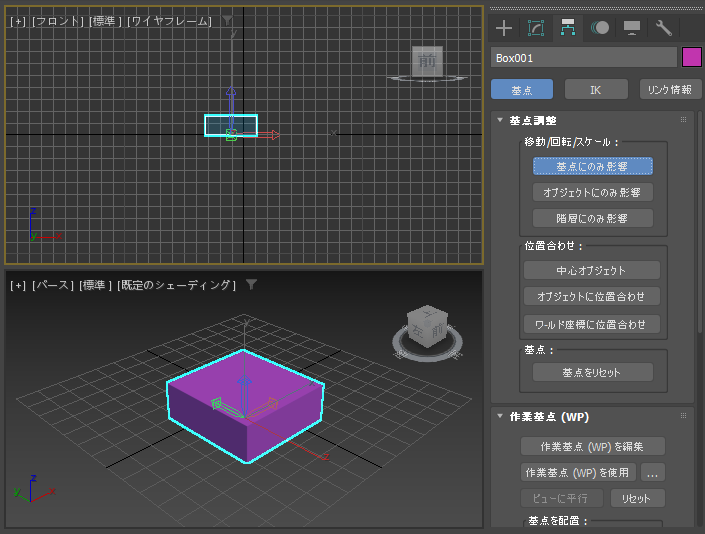
Task: Toggle 作業基点 (WP) を使用
Action: click(x=578, y=472)
